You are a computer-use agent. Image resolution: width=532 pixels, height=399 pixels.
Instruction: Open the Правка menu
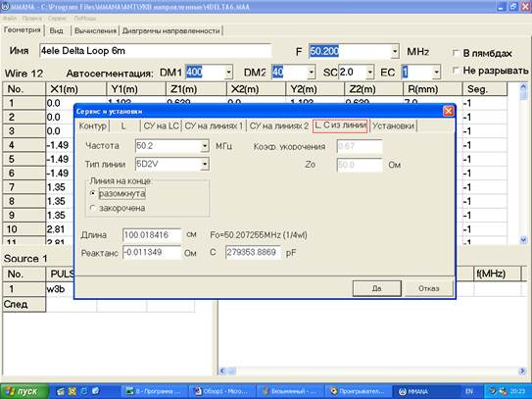(x=32, y=19)
